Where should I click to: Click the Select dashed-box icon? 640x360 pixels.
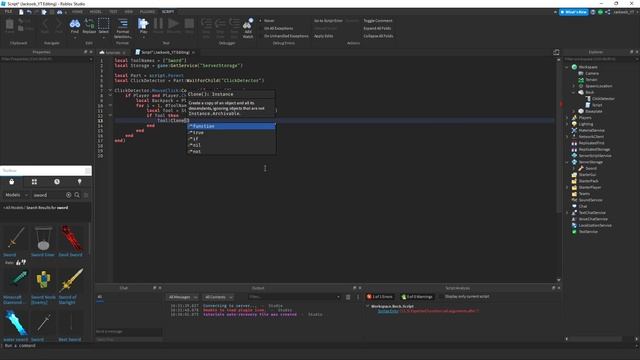[x=104, y=24]
